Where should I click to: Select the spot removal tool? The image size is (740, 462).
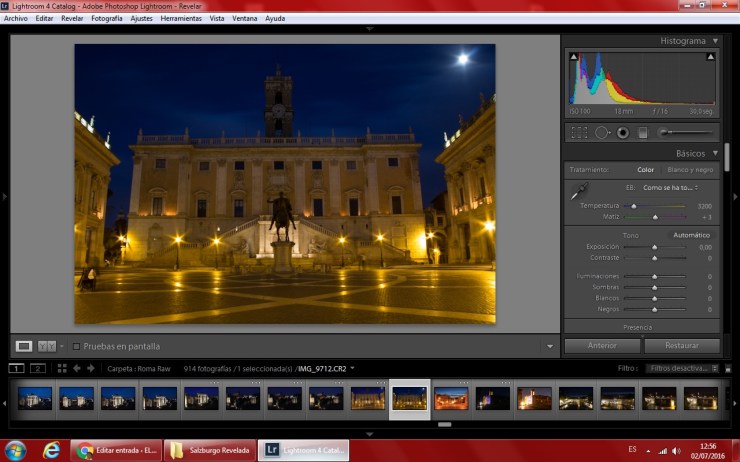(x=602, y=132)
